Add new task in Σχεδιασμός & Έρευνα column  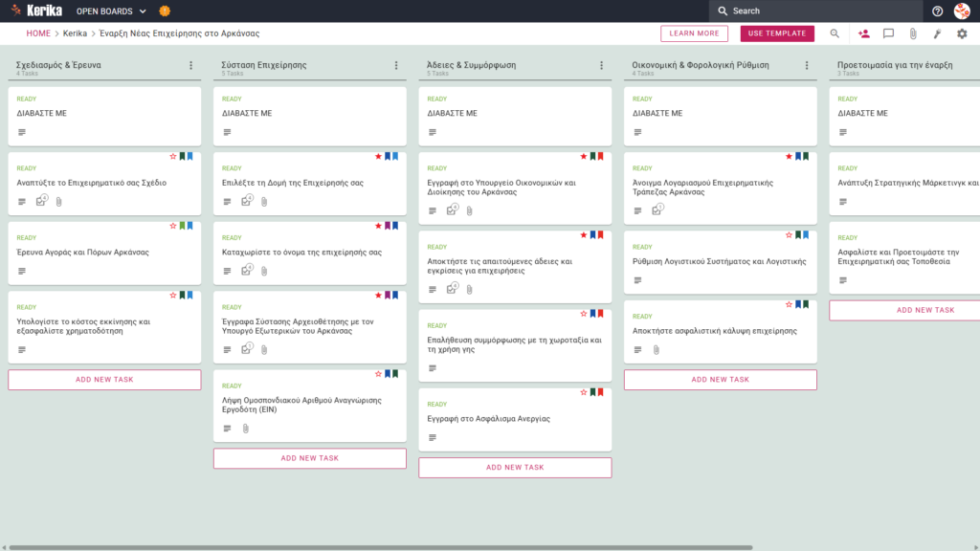pos(104,380)
